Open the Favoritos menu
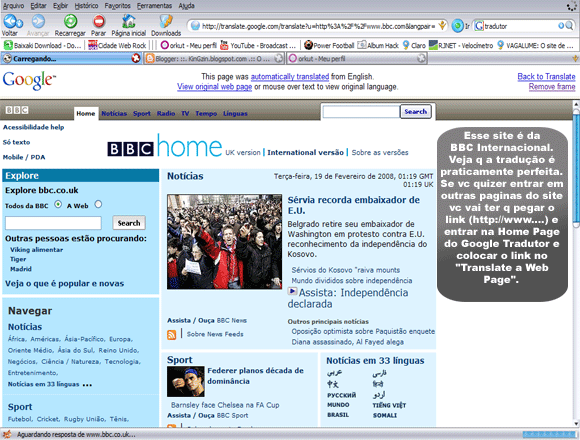 (118, 6)
